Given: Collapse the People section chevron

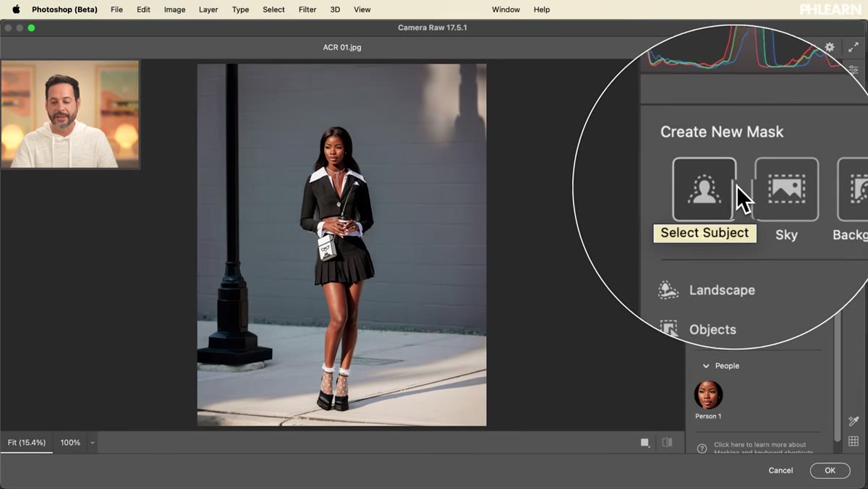Looking at the screenshot, I should 706,366.
